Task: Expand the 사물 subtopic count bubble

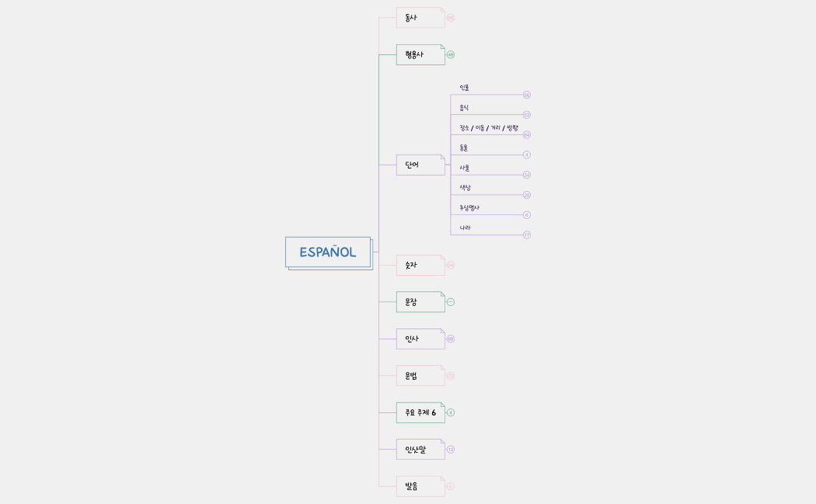Action: click(x=527, y=175)
